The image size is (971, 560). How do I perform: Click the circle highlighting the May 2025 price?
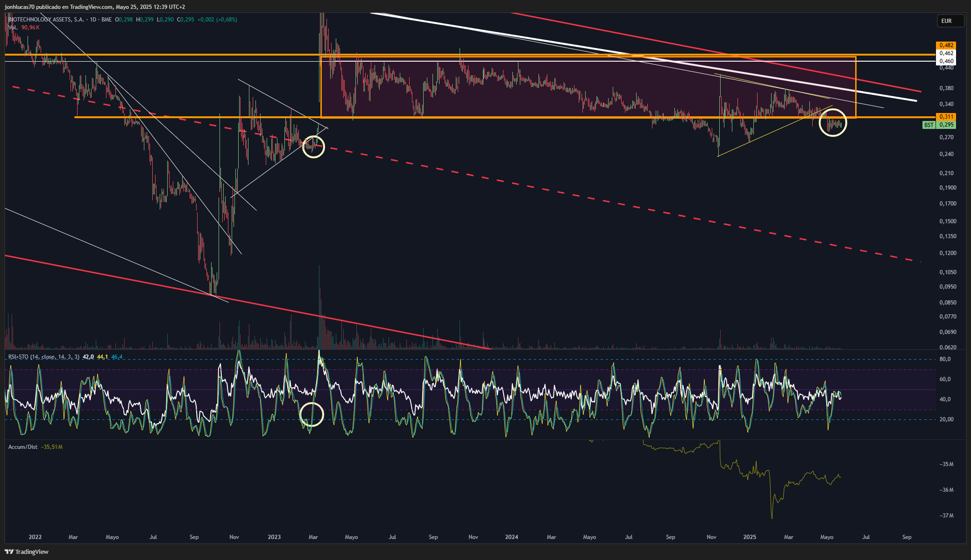click(833, 122)
